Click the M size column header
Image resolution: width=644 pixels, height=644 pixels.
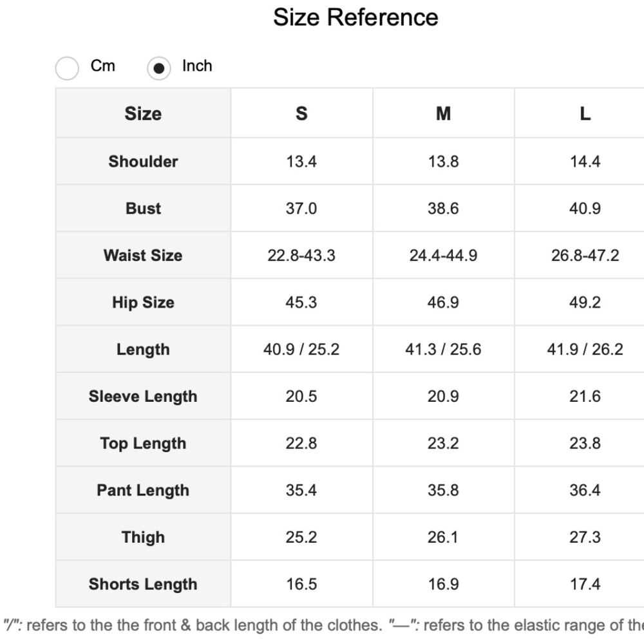point(443,113)
